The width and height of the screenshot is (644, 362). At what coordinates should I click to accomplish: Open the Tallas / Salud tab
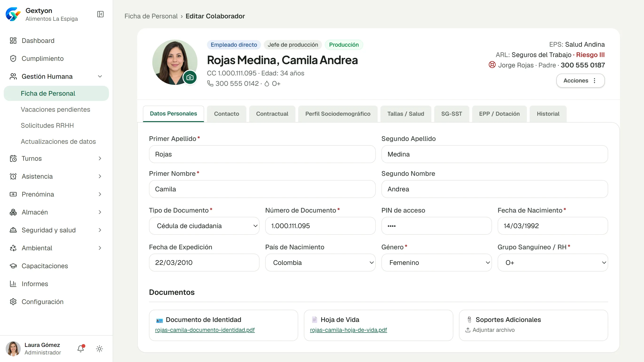coord(406,114)
